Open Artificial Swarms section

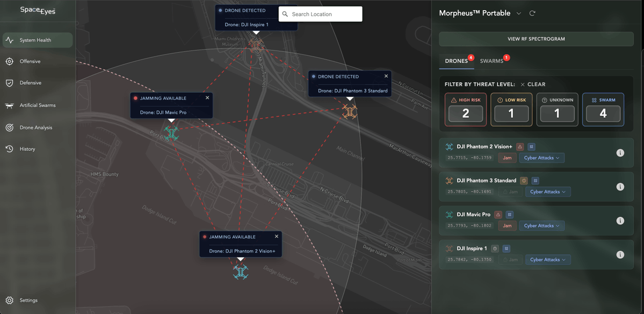38,106
